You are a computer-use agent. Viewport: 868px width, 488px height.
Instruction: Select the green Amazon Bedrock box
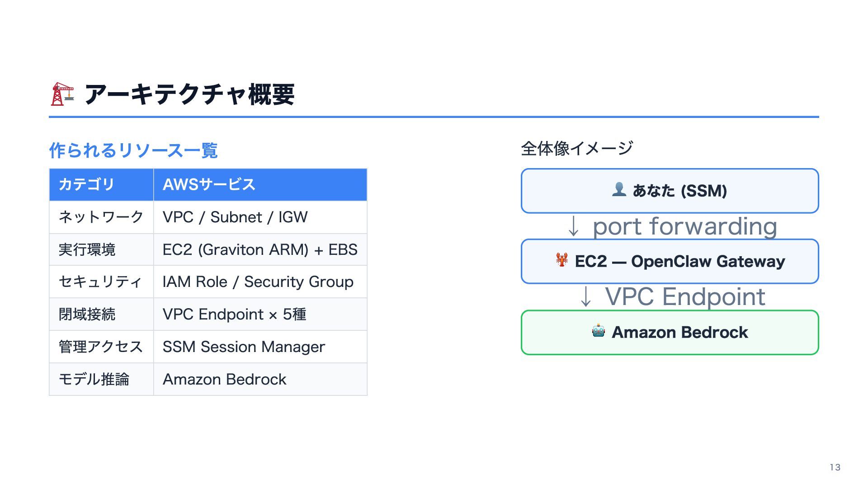point(670,333)
